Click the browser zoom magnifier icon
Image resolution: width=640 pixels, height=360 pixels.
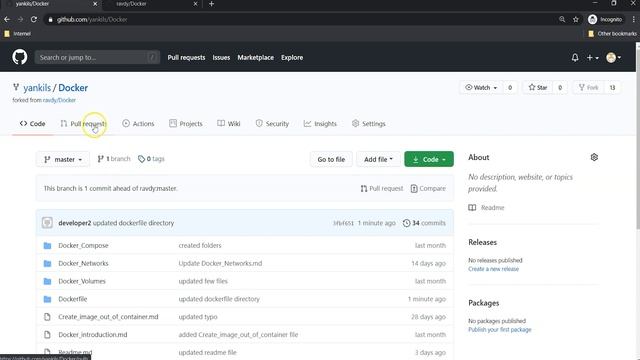click(562, 19)
